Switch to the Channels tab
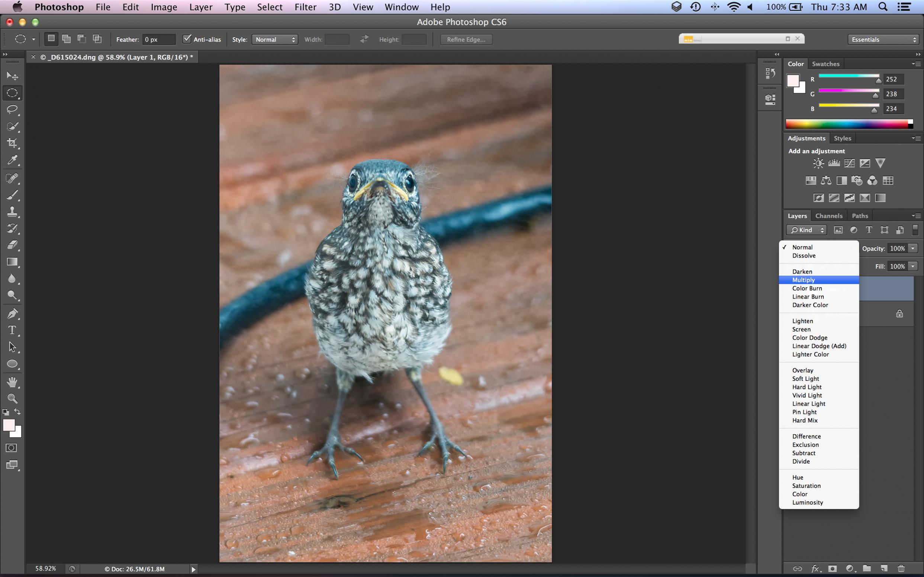 (x=828, y=215)
